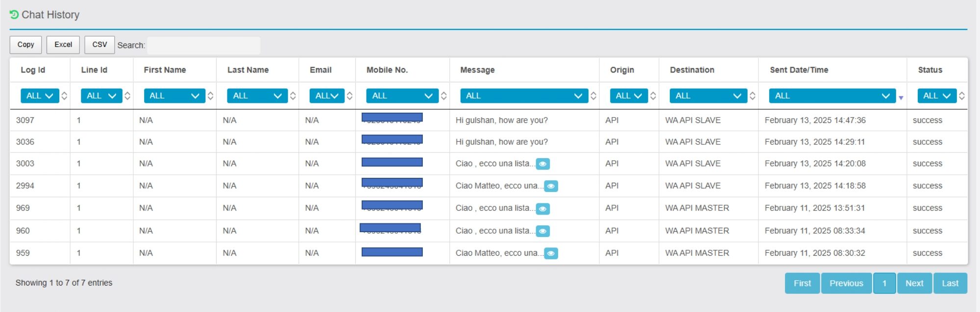This screenshot has height=312, width=980.
Task: Click the green Chat History refresh icon
Action: coord(14,15)
